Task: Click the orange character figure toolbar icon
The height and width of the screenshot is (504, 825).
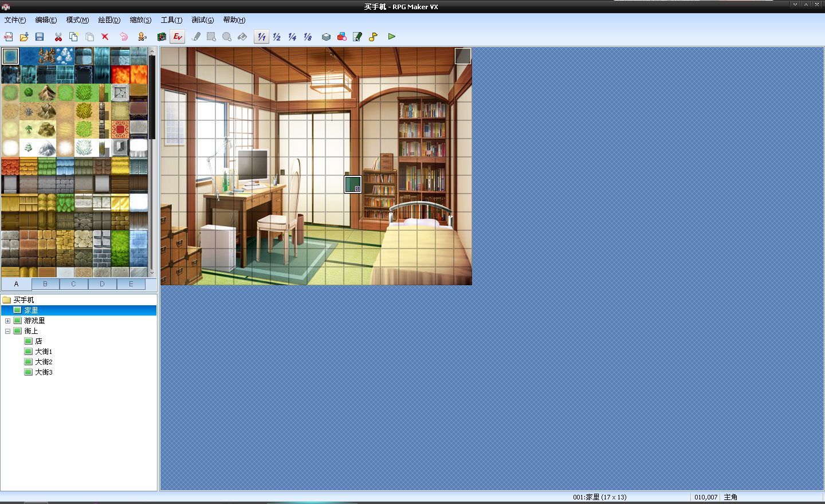Action: pos(143,37)
